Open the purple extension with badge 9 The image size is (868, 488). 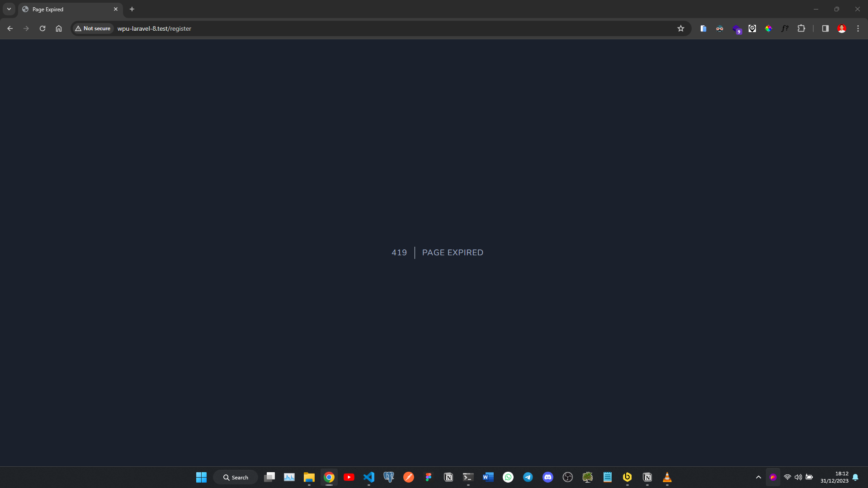point(736,29)
